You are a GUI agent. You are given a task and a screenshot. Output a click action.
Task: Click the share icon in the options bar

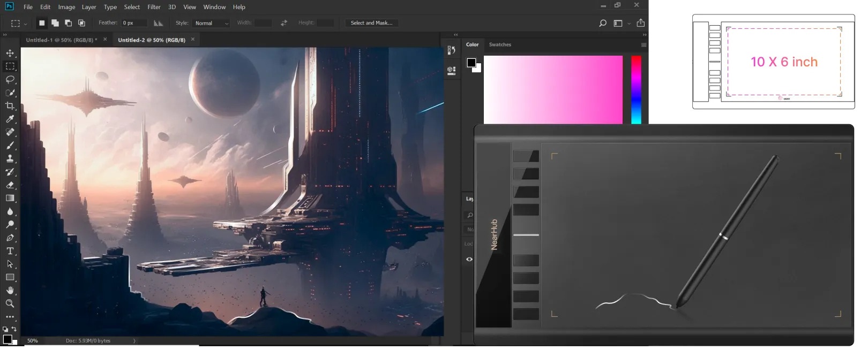640,23
